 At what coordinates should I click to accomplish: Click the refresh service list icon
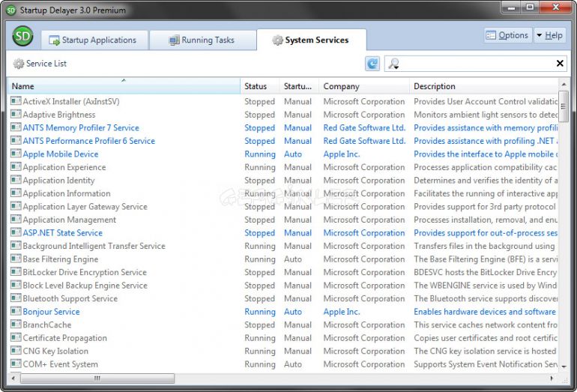pyautogui.click(x=372, y=64)
